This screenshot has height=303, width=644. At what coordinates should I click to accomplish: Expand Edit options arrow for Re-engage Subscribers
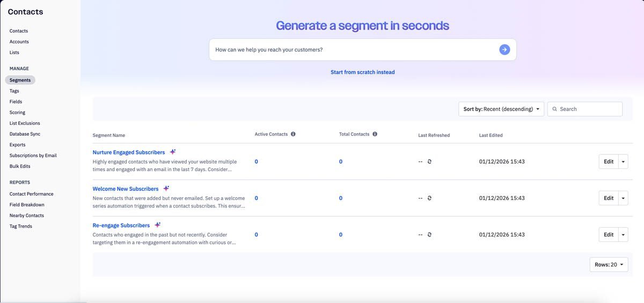click(623, 234)
